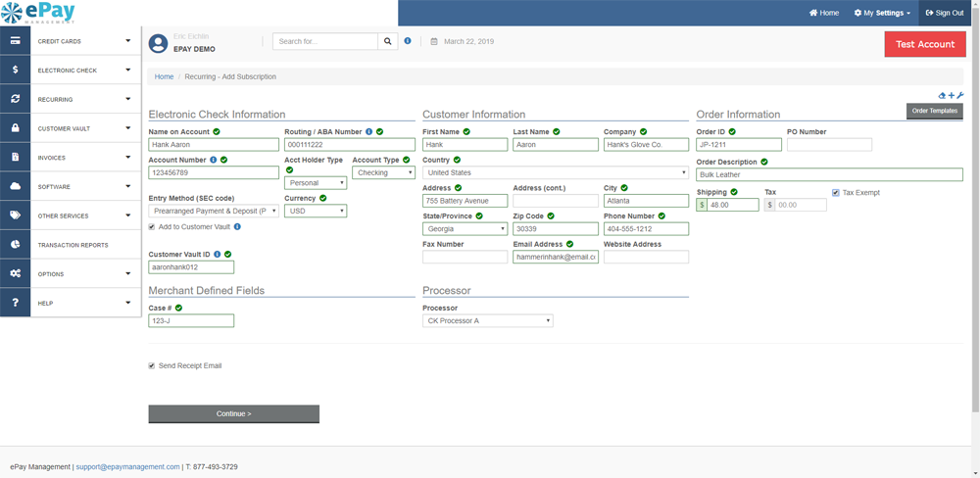Image resolution: width=980 pixels, height=478 pixels.
Task: Click the search magnifier button
Action: [x=388, y=41]
